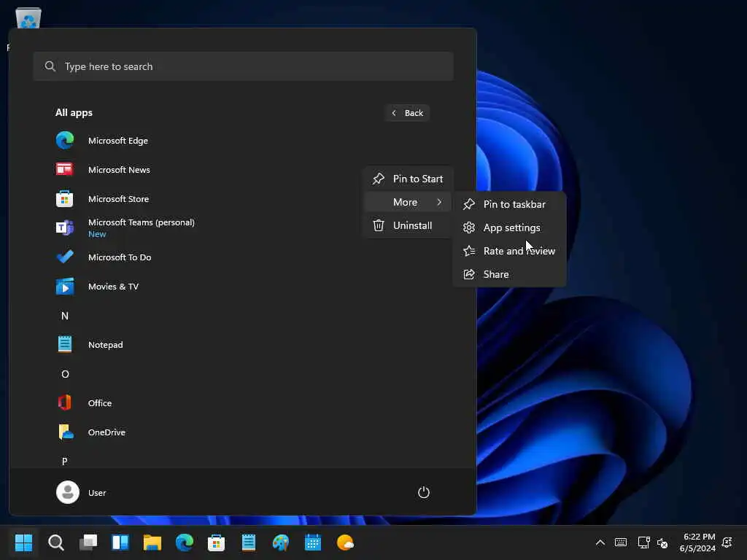The image size is (747, 560).
Task: Open Calendar icon in taskbar
Action: 313,542
